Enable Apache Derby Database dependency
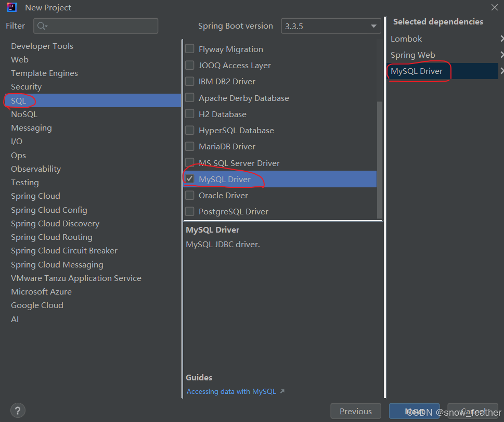 [190, 97]
